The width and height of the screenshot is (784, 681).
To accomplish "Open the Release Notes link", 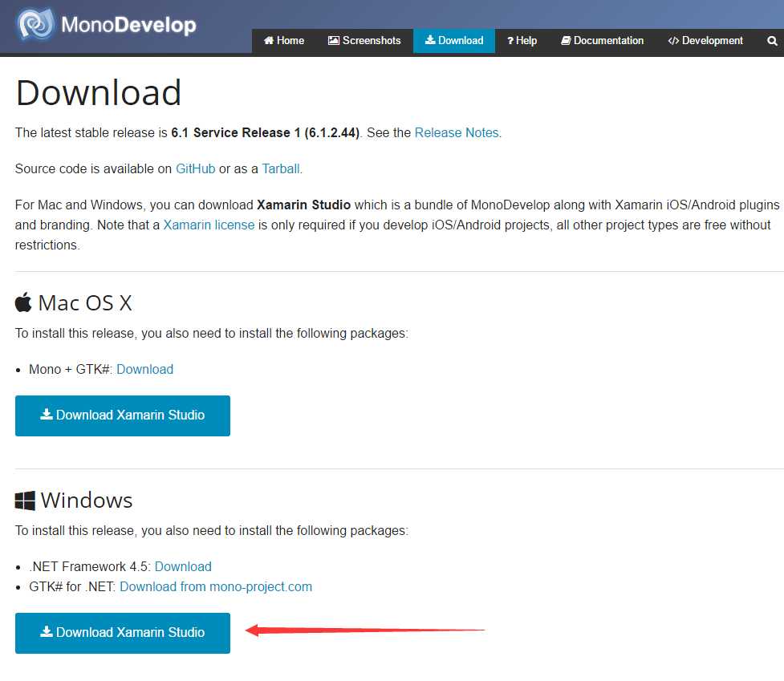I will click(x=457, y=133).
